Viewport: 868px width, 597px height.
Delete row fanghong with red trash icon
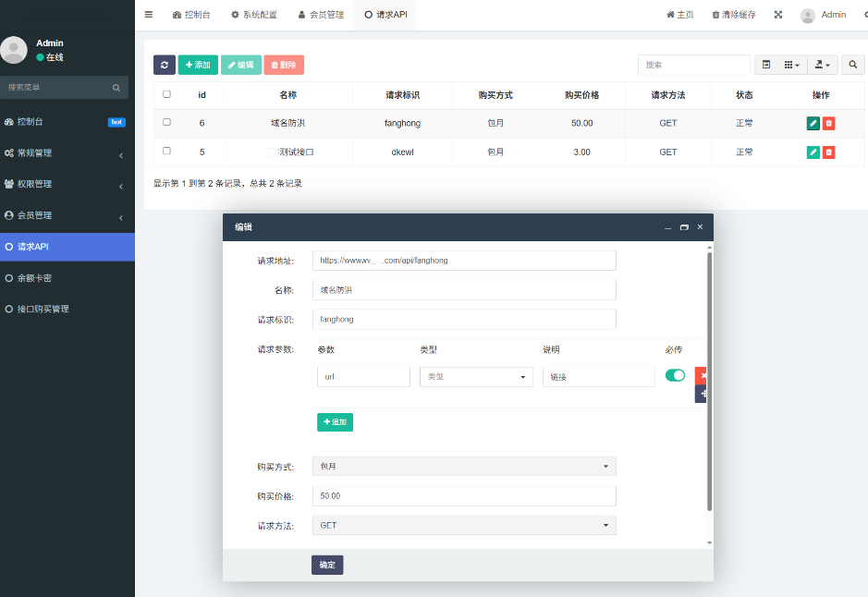828,124
